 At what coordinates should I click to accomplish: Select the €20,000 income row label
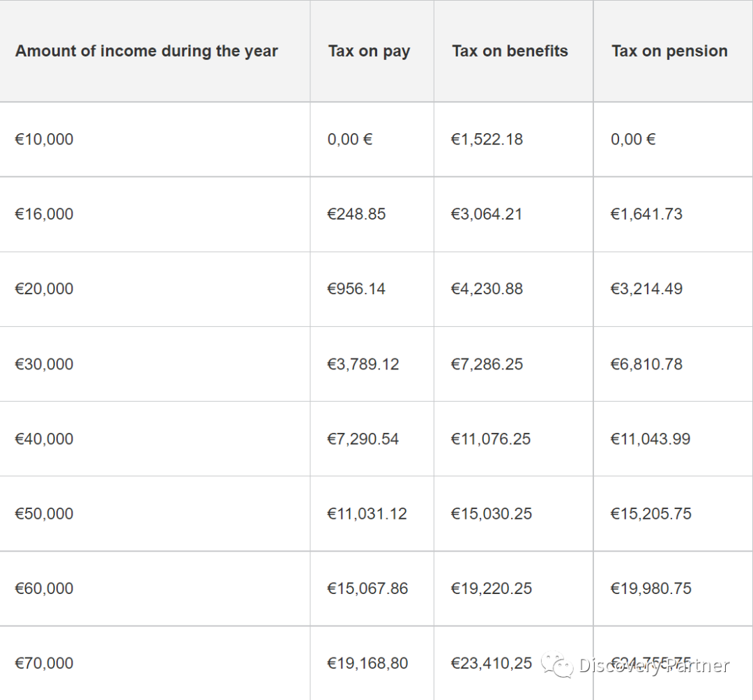[x=44, y=289]
